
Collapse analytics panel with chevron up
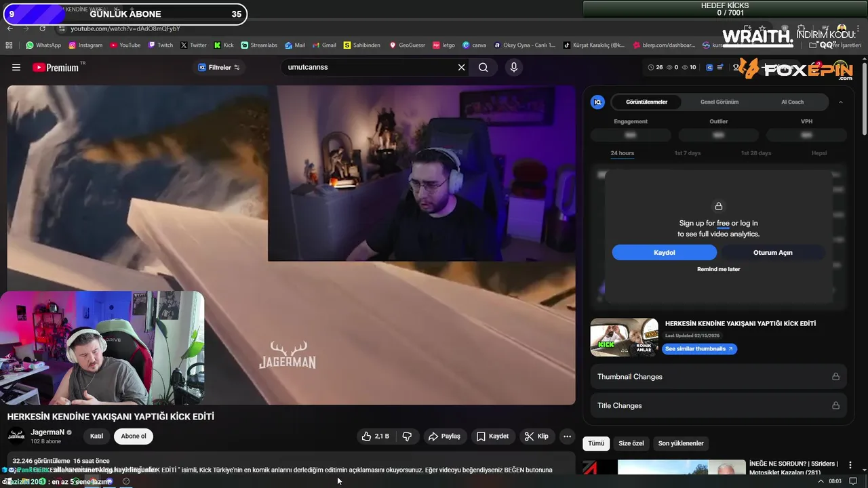click(840, 102)
